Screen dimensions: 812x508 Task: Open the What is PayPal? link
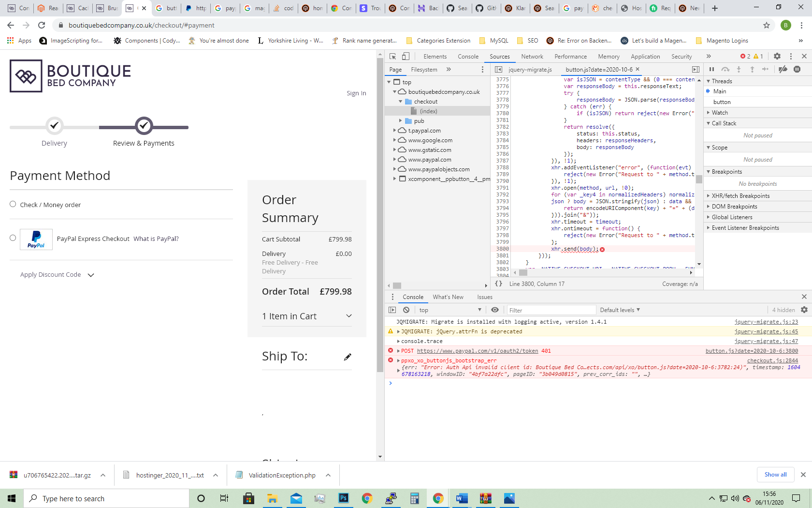pyautogui.click(x=156, y=239)
